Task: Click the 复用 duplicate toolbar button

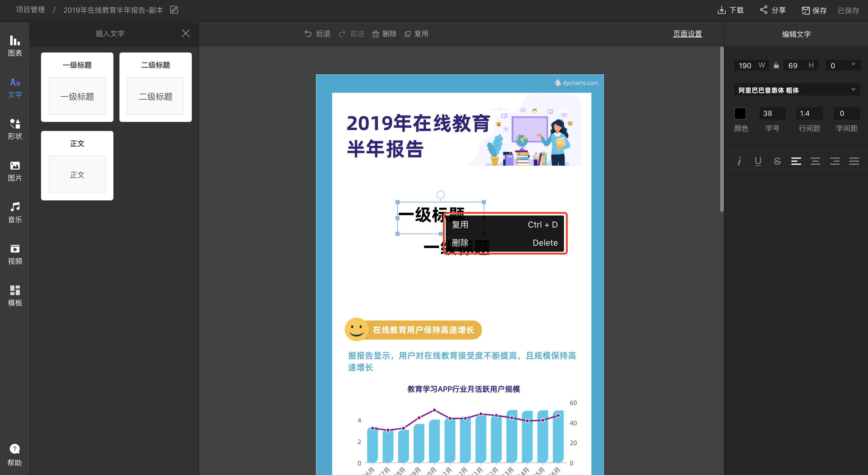Action: [x=417, y=34]
